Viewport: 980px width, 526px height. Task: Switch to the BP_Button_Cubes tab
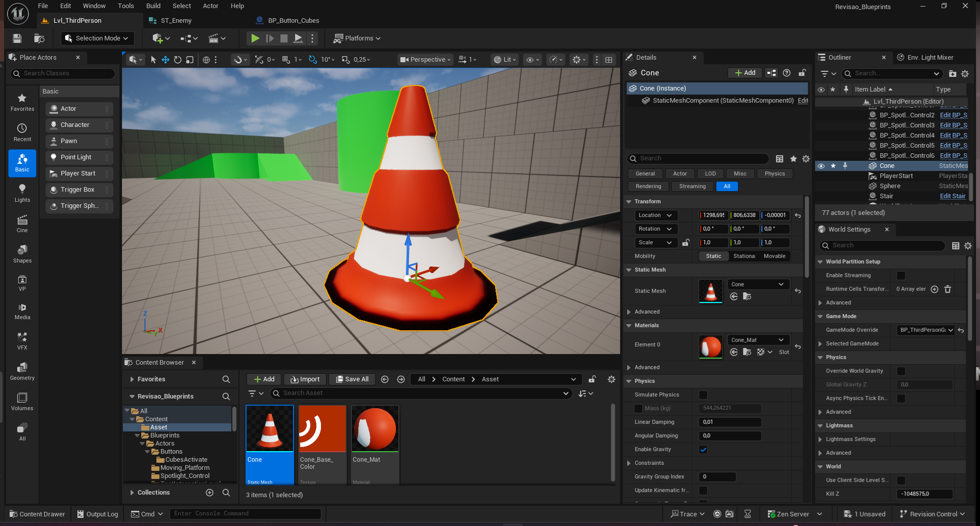pos(293,21)
